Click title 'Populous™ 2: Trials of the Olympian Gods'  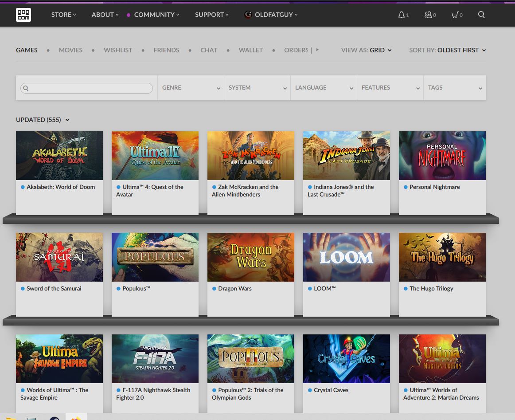coord(248,394)
